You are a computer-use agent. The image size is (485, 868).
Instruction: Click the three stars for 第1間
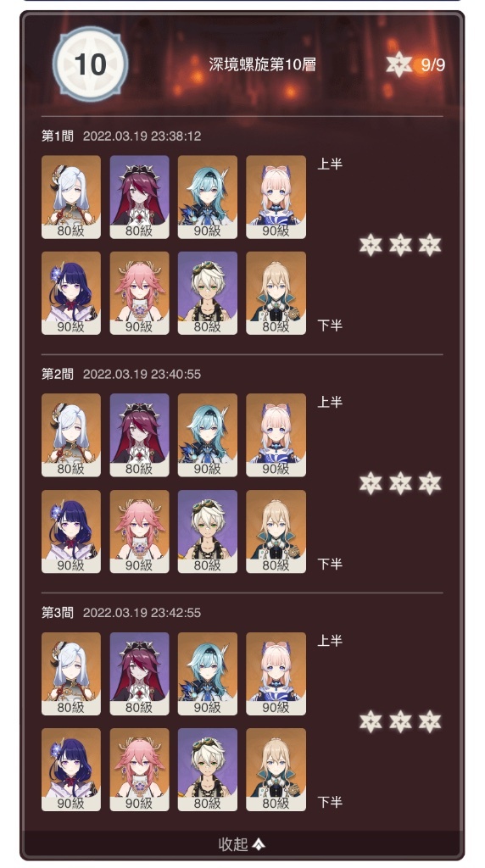tap(400, 245)
